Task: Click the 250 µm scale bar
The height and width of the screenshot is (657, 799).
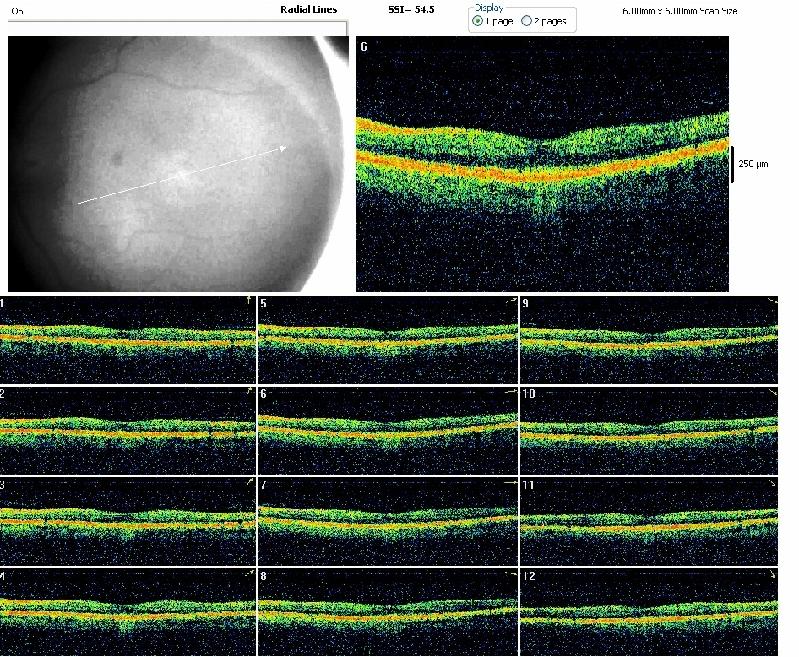Action: [732, 164]
